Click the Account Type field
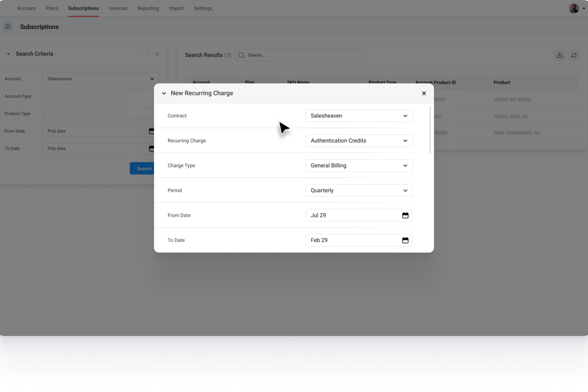 pos(99,96)
